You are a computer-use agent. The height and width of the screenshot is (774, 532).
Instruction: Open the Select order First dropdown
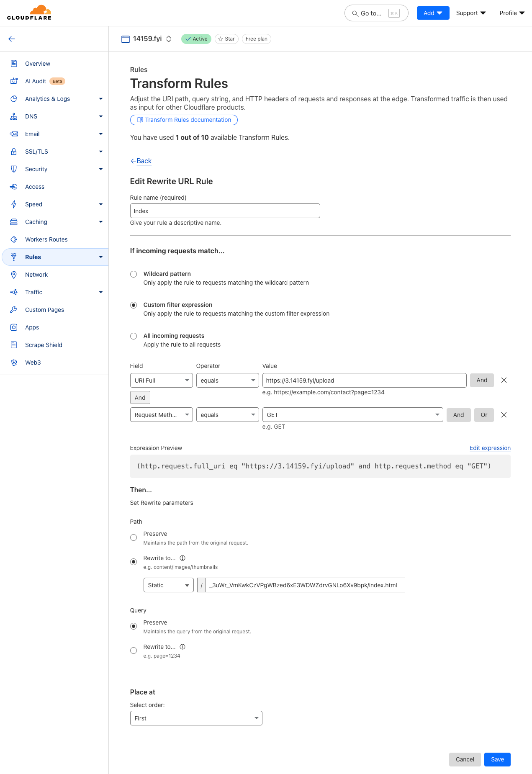tap(196, 718)
